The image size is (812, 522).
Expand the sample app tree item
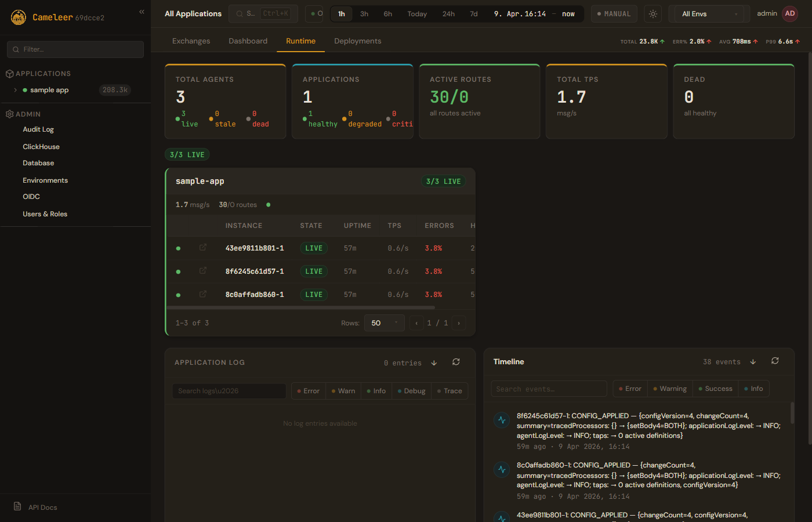[16, 90]
